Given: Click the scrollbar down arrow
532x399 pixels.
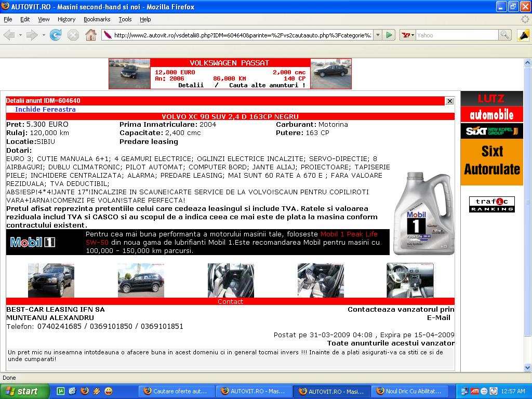Looking at the screenshot, I should (x=528, y=367).
